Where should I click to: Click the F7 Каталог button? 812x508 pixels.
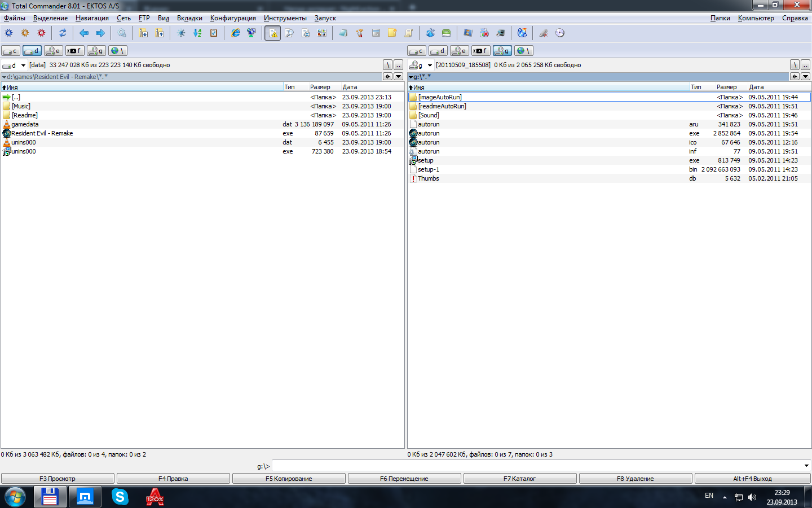point(520,479)
